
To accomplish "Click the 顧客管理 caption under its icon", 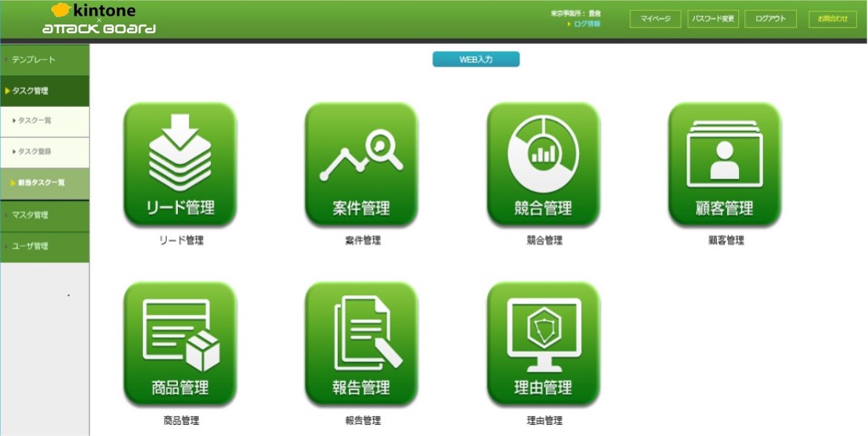I will tap(726, 240).
